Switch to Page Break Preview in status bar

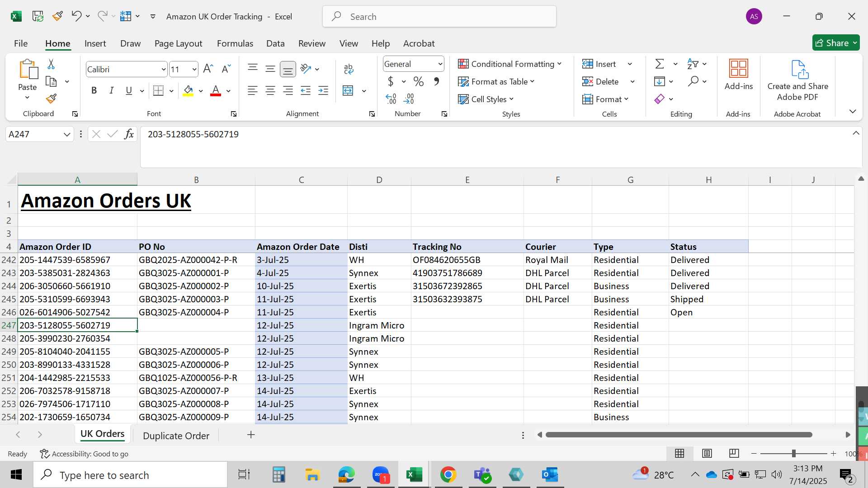pyautogui.click(x=734, y=453)
